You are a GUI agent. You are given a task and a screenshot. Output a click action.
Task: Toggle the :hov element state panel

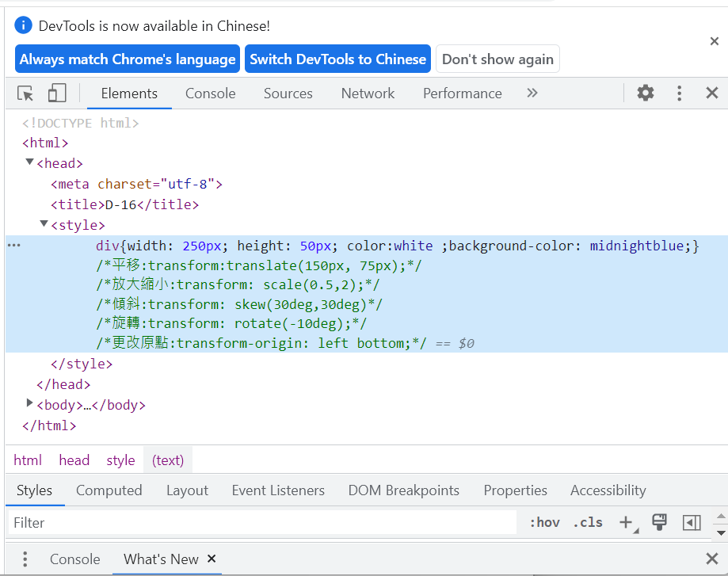pyautogui.click(x=544, y=523)
